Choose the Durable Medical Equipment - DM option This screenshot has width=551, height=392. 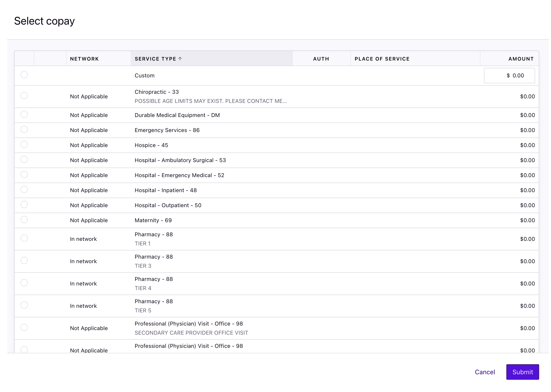[x=24, y=115]
